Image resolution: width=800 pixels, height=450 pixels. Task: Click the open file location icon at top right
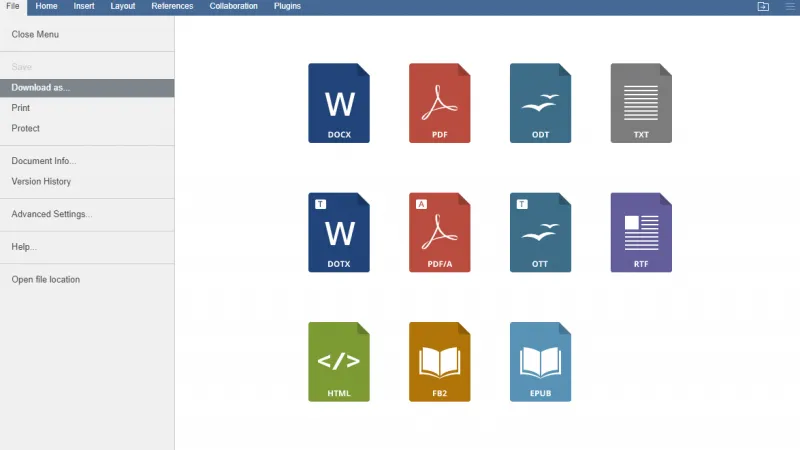point(763,6)
